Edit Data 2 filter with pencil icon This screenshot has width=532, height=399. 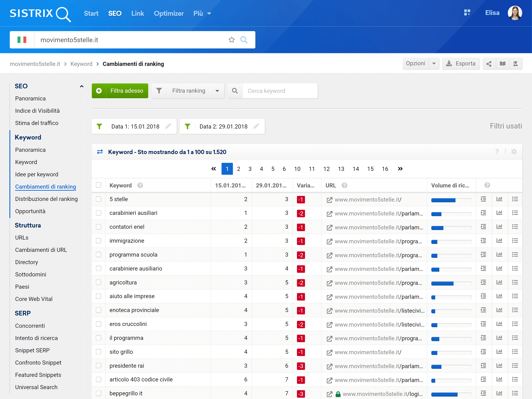click(256, 126)
